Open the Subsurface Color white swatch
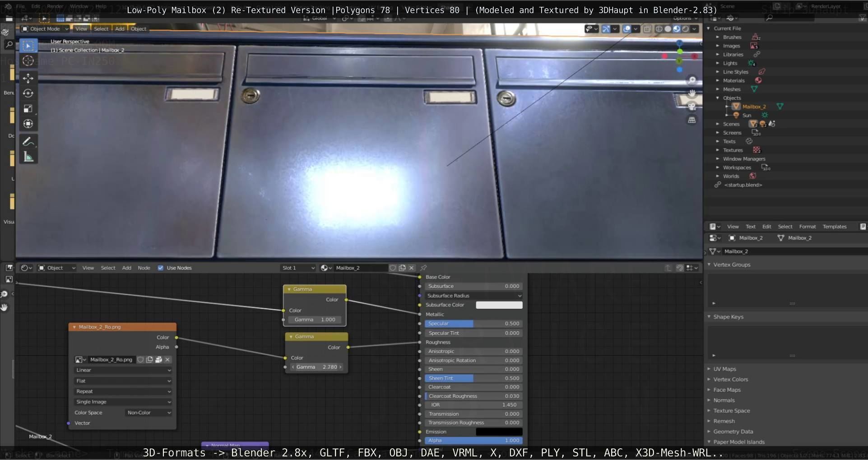This screenshot has height=460, width=868. pyautogui.click(x=499, y=305)
